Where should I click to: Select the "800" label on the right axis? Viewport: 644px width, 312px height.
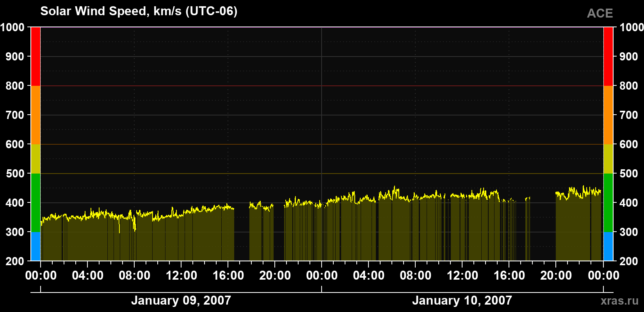click(629, 86)
